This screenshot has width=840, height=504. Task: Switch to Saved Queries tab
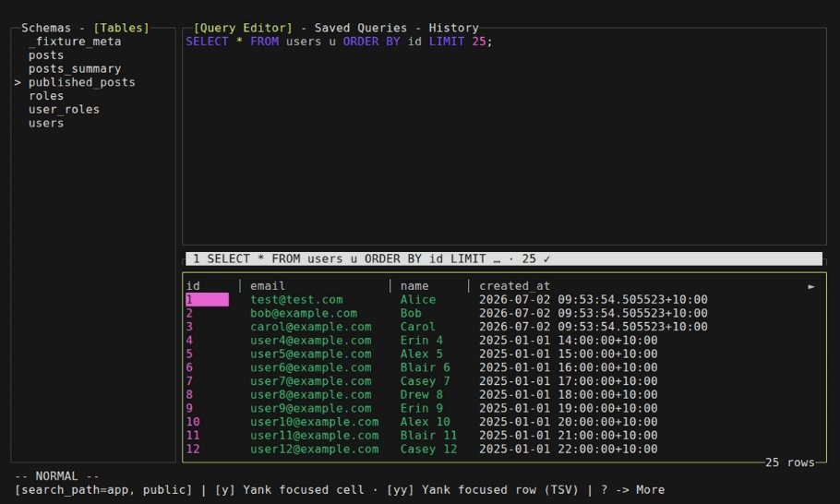(361, 28)
